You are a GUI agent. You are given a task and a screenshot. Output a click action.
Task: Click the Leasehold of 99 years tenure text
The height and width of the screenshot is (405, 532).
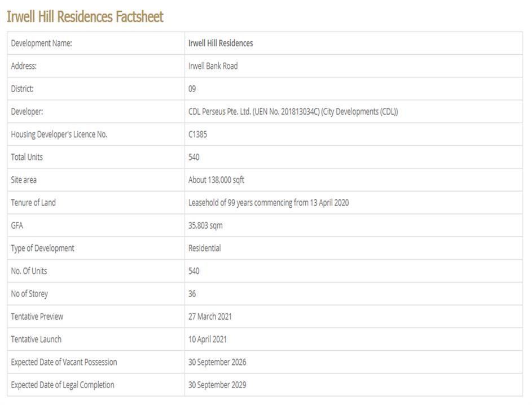point(268,203)
